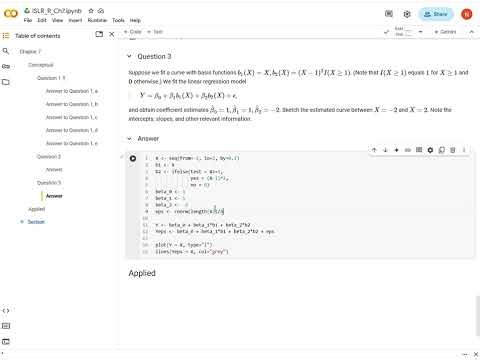Image resolution: width=480 pixels, height=360 pixels.
Task: Collapse the header with the up chevron
Action: 471,32
